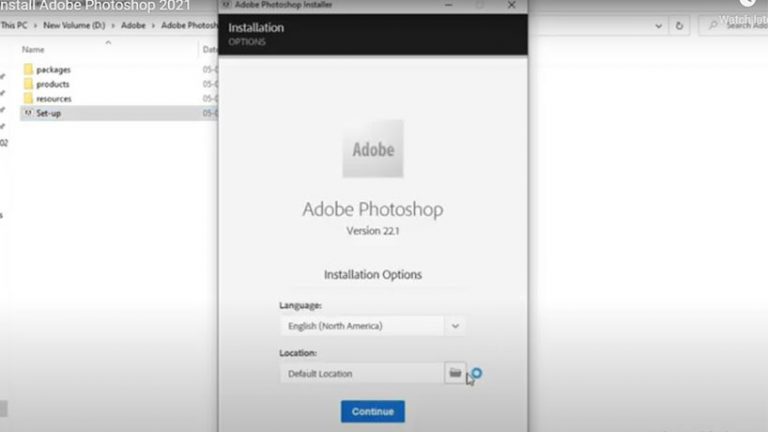768x432 pixels.
Task: Click the packages folder icon
Action: point(28,69)
